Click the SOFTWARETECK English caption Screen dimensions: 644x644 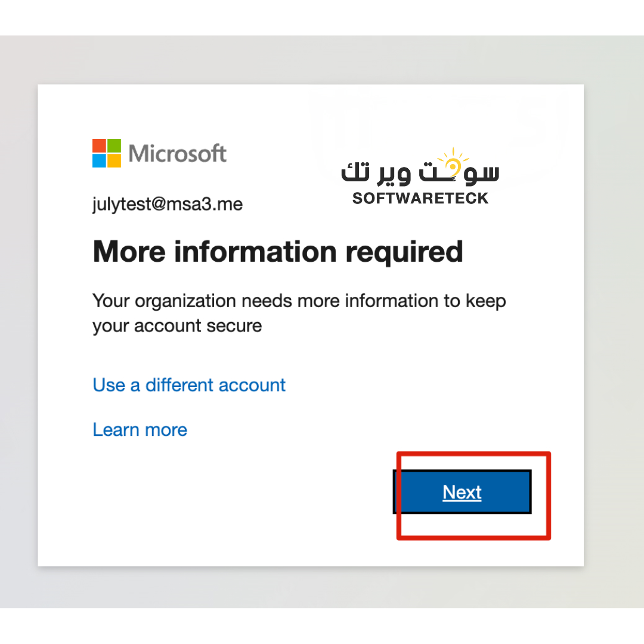tap(420, 199)
